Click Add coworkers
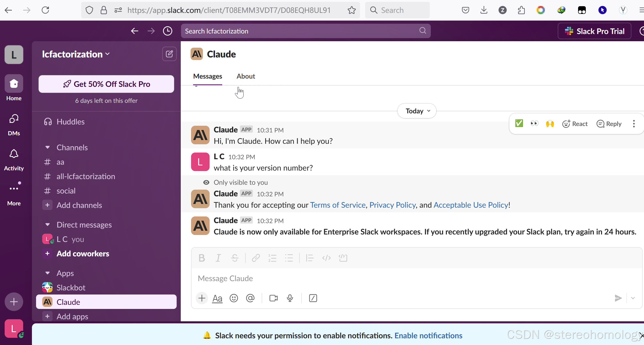This screenshot has width=644, height=345. click(106, 254)
